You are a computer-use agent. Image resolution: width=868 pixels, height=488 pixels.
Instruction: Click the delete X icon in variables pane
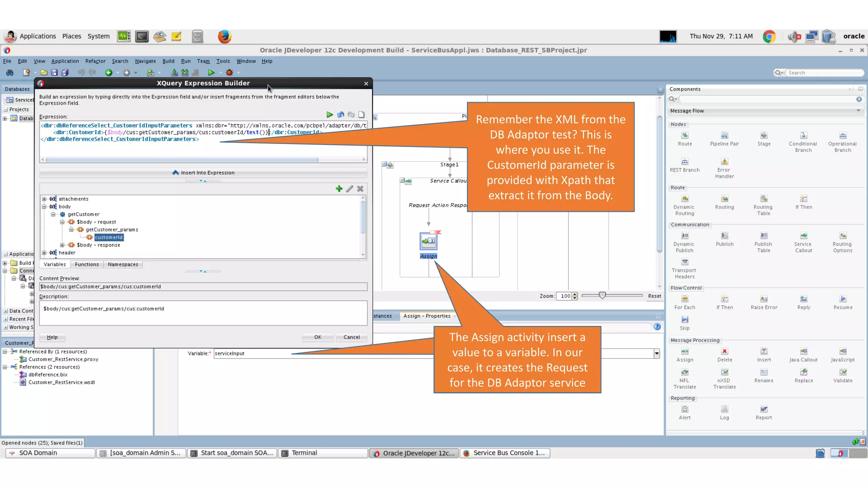pyautogui.click(x=360, y=189)
